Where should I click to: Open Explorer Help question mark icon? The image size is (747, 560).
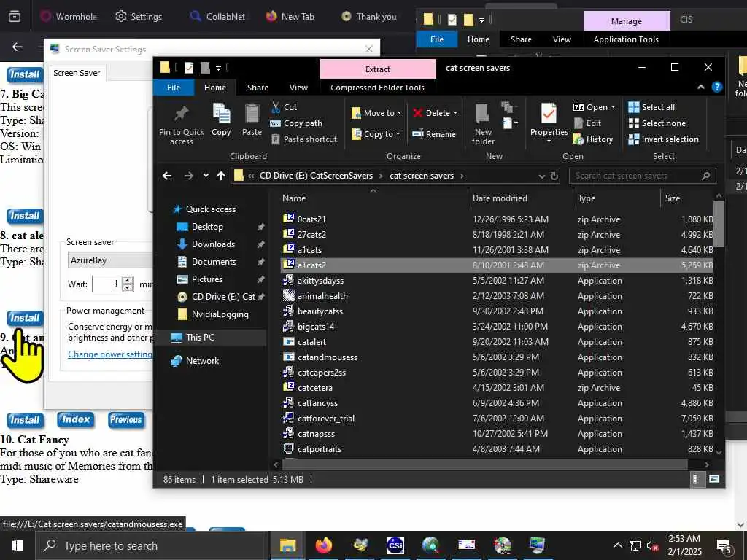716,87
